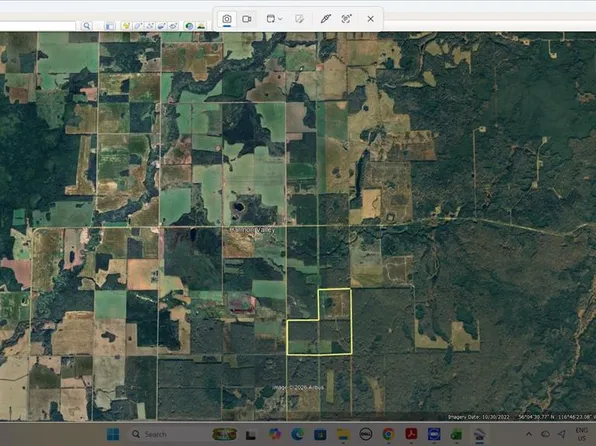
Task: Open the Dell app on taskbar
Action: pos(366,434)
